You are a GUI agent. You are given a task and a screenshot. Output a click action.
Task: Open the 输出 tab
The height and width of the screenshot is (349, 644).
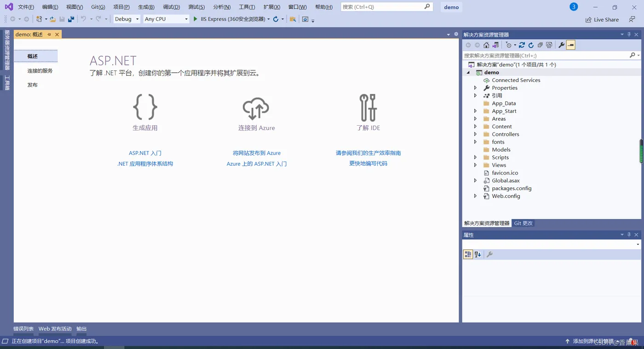[x=81, y=329]
